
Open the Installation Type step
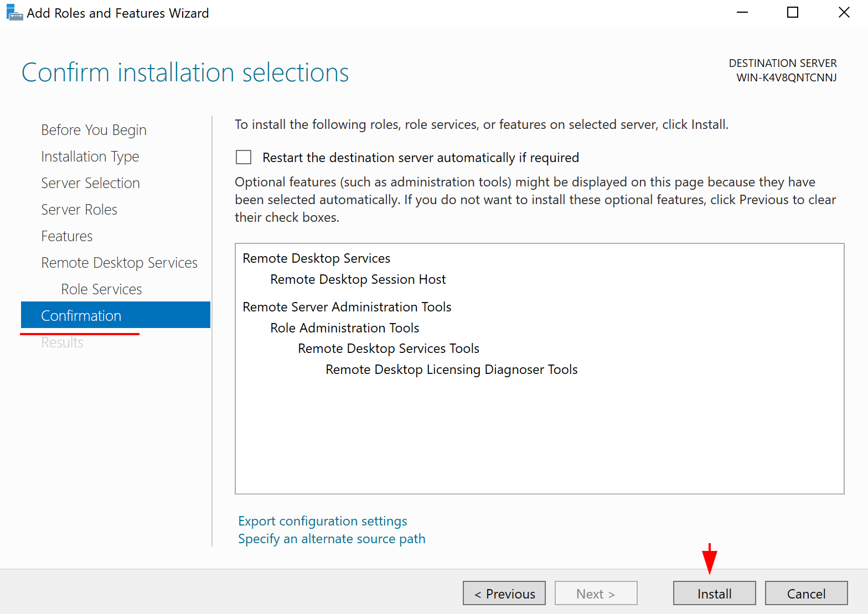click(x=90, y=157)
